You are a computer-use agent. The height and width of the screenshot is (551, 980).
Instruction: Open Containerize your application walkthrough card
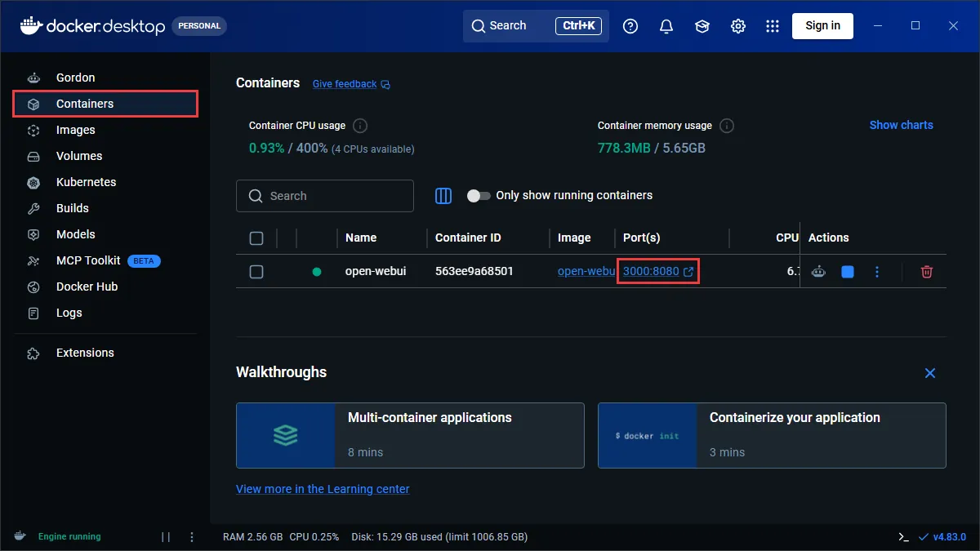coord(772,435)
